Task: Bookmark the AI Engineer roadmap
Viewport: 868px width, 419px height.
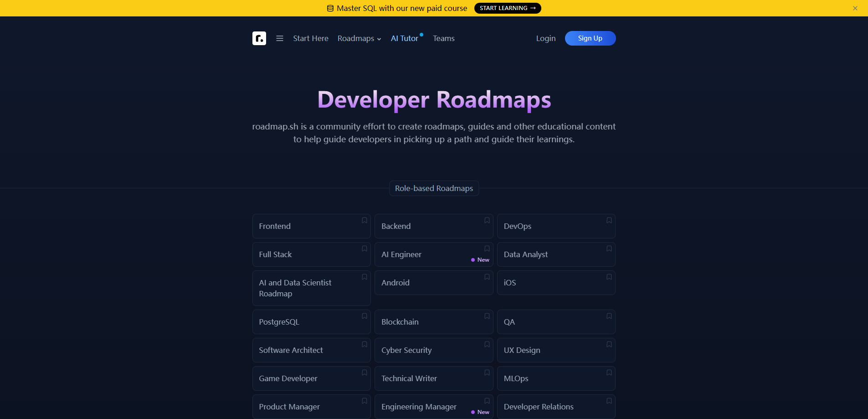Action: (487, 248)
